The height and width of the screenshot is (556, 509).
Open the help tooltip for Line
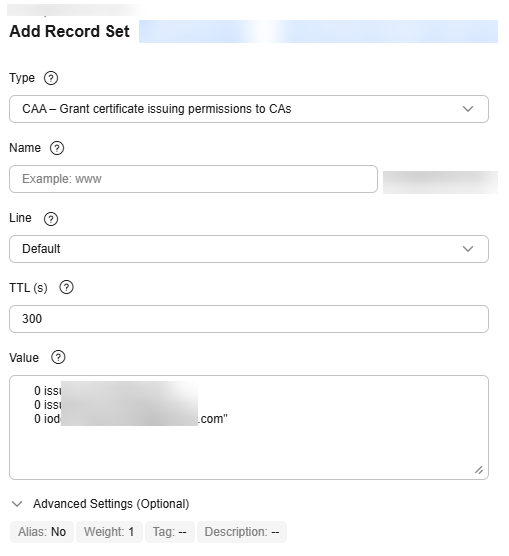(51, 218)
